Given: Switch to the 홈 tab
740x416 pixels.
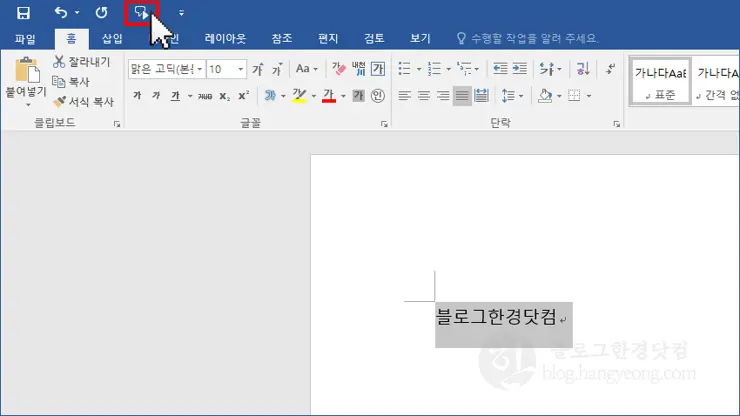Looking at the screenshot, I should point(71,39).
